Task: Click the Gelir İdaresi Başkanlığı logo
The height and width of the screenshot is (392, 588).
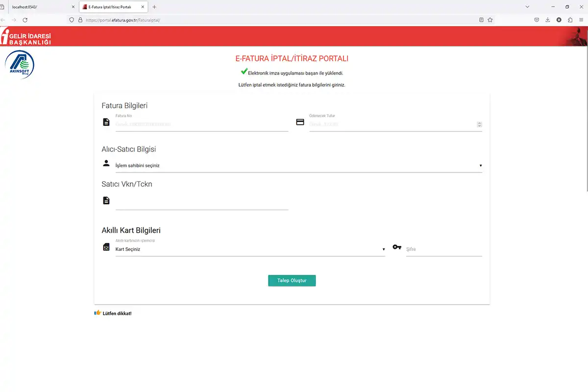Action: point(26,37)
